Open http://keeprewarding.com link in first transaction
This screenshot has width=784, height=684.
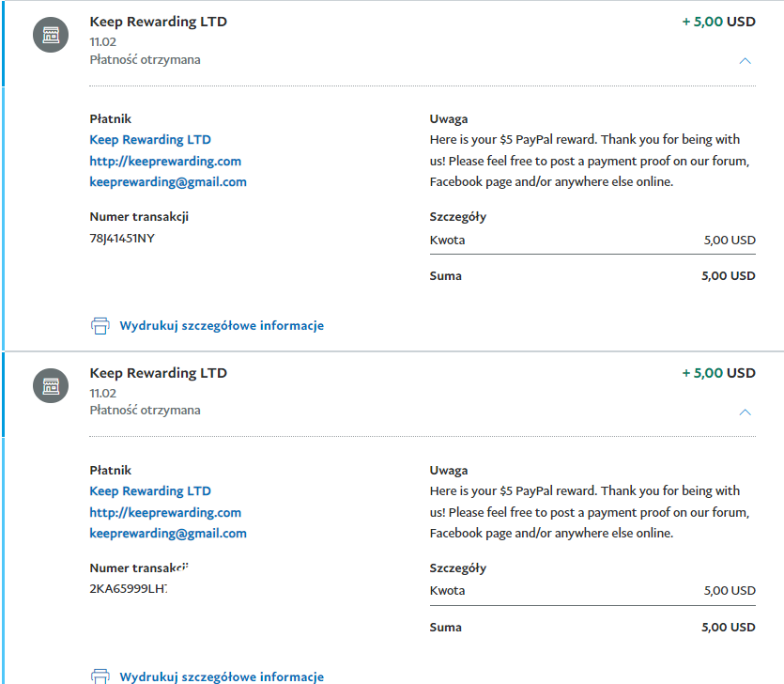[165, 161]
